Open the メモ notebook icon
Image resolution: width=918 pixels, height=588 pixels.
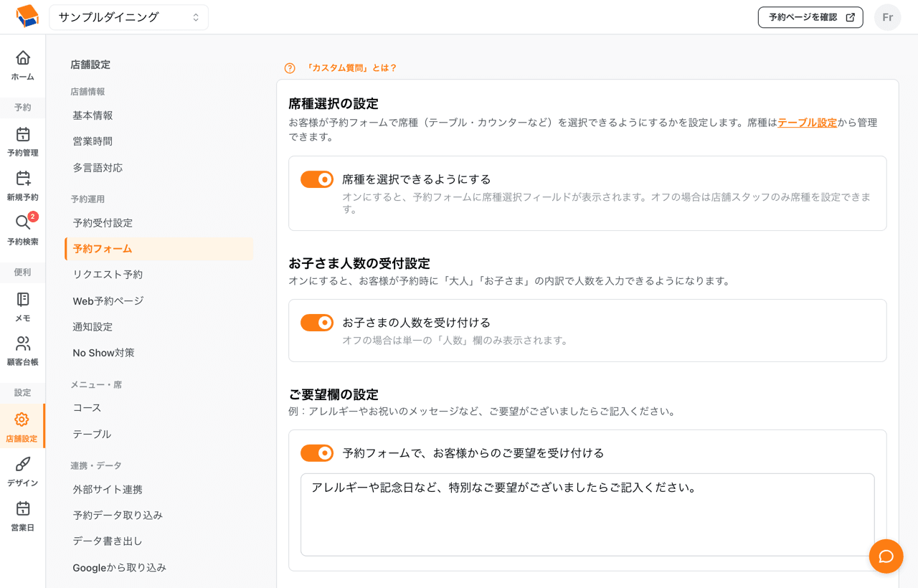click(x=23, y=299)
